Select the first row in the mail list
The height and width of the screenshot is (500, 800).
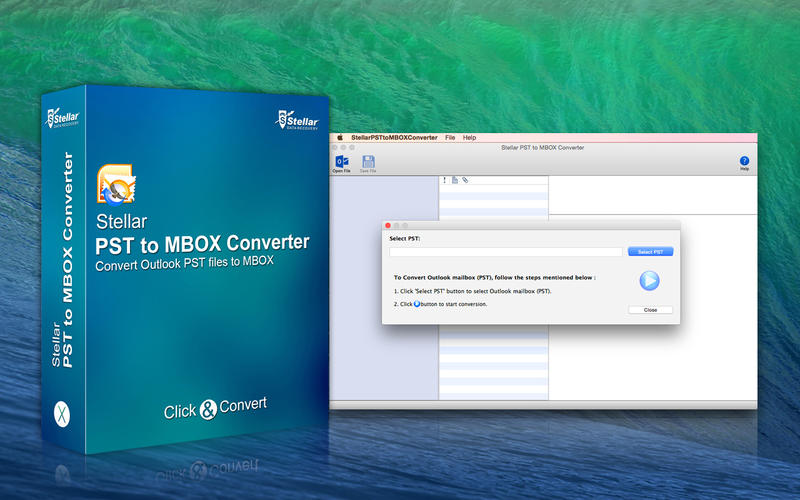tap(494, 189)
